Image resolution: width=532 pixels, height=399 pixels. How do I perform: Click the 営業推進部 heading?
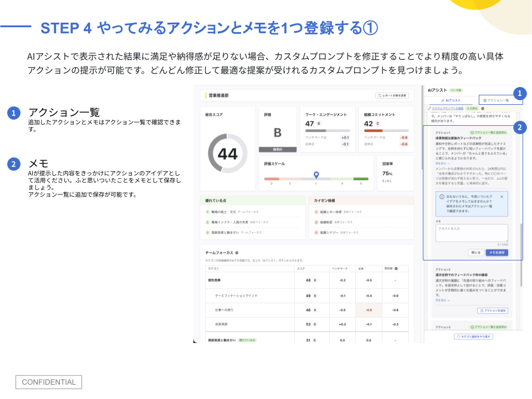coord(218,96)
